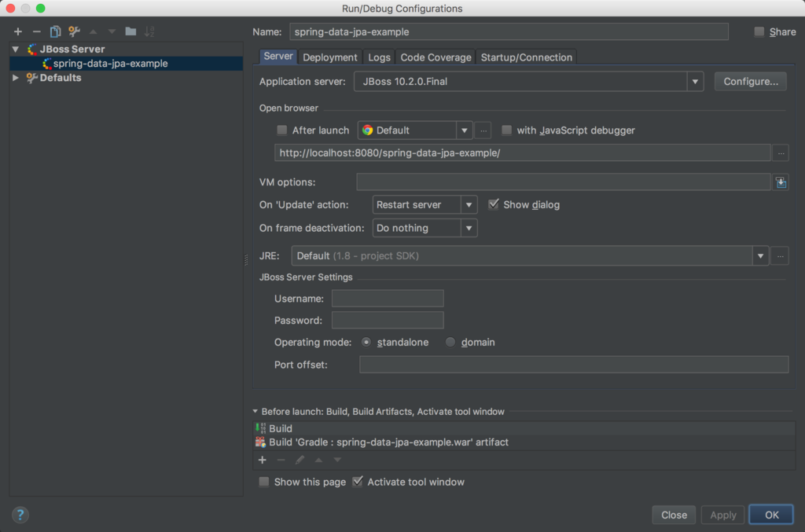This screenshot has height=532, width=805.
Task: Remove configuration with minus icon
Action: [36, 31]
